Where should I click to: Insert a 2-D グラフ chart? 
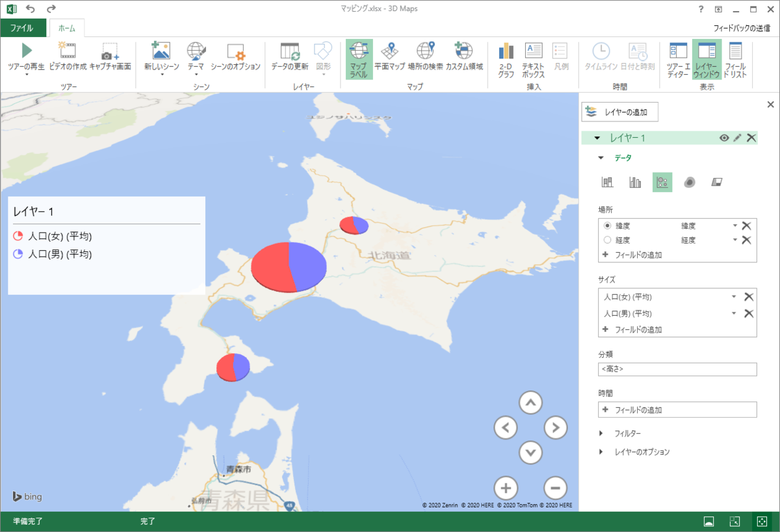tap(506, 60)
